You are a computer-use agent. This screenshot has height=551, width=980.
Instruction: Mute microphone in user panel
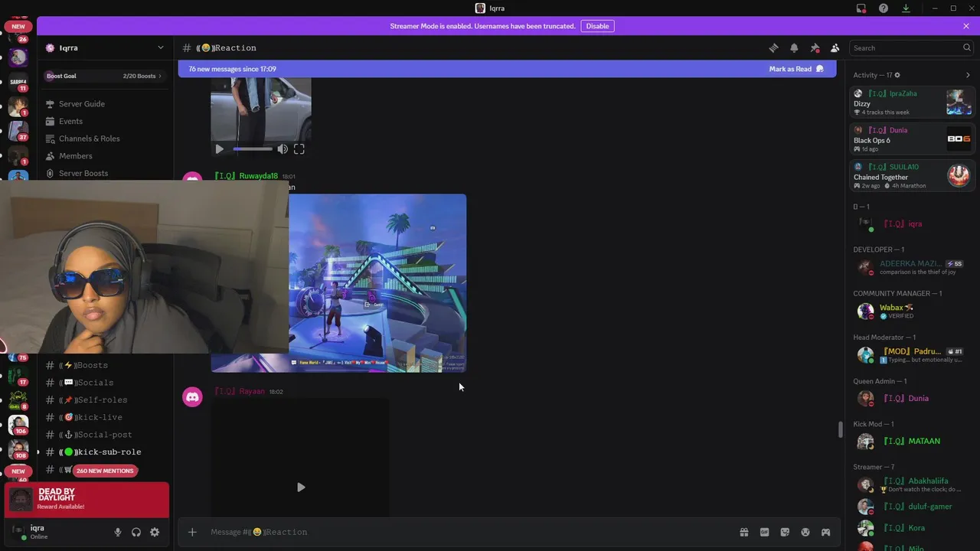(x=118, y=532)
